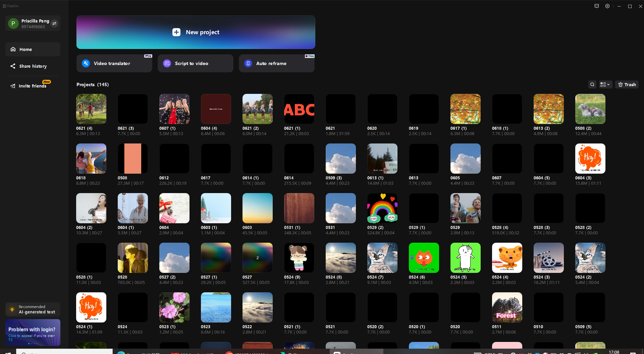Open Invite friends in the sidebar

[x=33, y=86]
